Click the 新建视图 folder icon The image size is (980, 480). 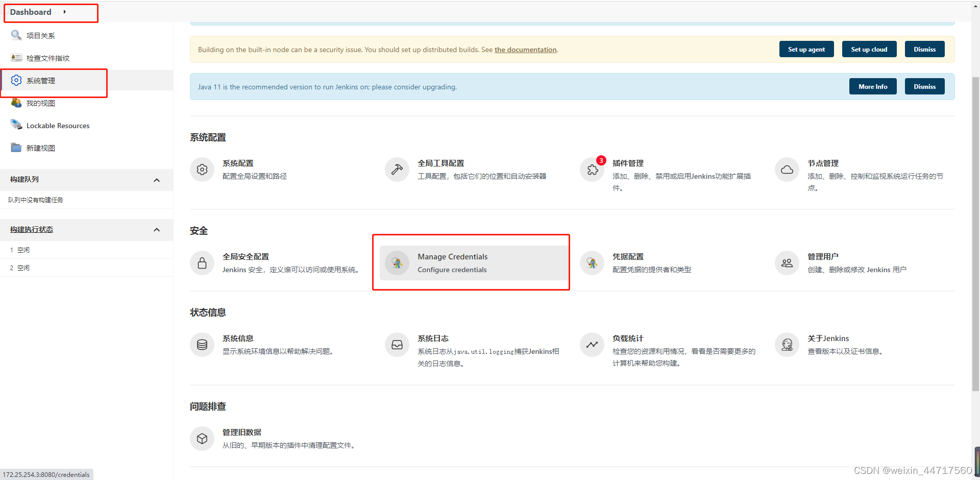click(x=16, y=148)
